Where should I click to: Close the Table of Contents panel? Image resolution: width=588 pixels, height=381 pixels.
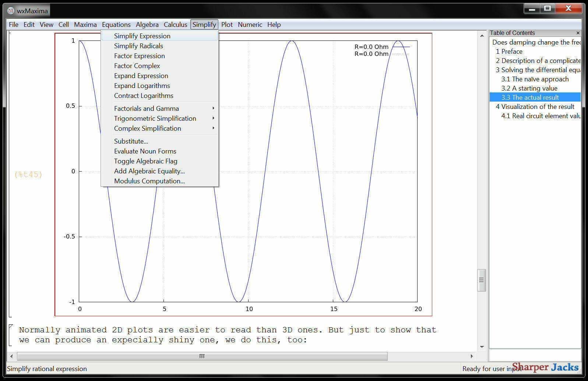click(x=578, y=33)
